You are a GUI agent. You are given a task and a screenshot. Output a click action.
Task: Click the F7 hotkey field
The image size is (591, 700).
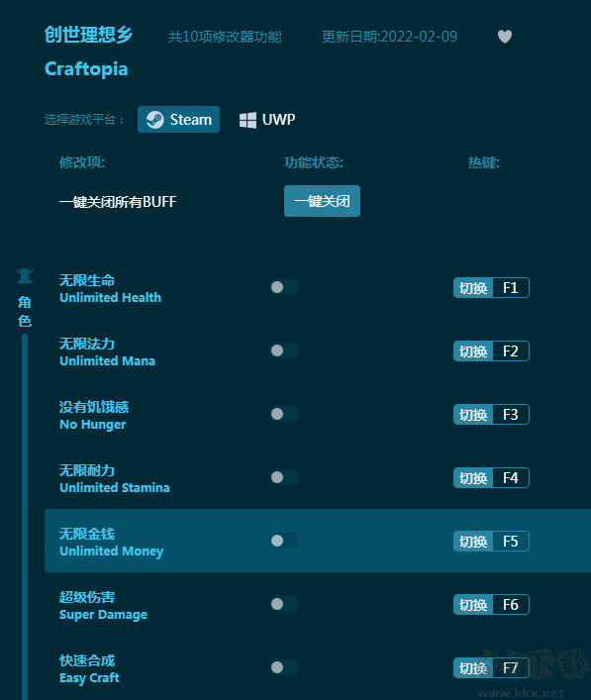[511, 668]
